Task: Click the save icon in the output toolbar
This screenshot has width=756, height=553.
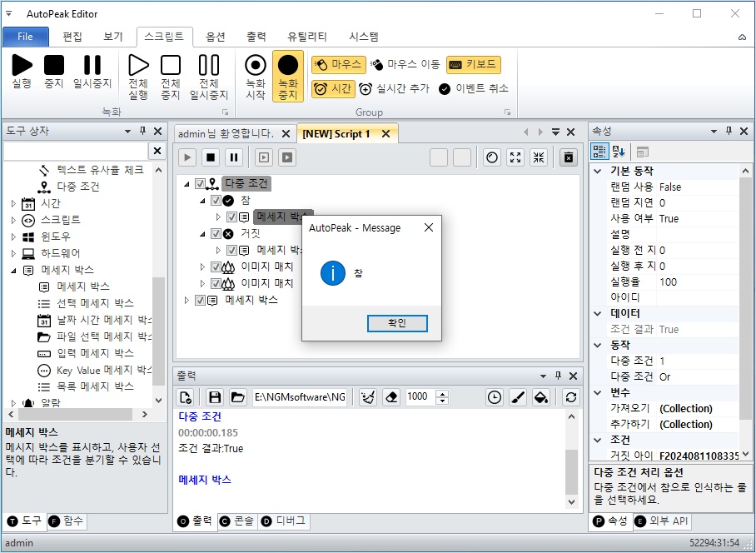Action: click(x=215, y=397)
